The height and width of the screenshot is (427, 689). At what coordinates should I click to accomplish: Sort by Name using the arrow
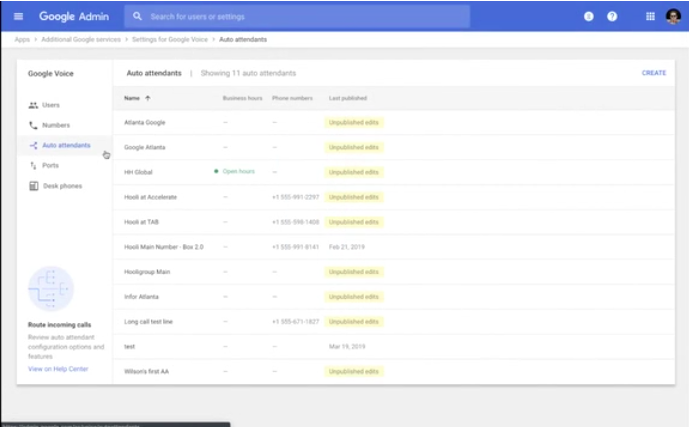tap(148, 98)
